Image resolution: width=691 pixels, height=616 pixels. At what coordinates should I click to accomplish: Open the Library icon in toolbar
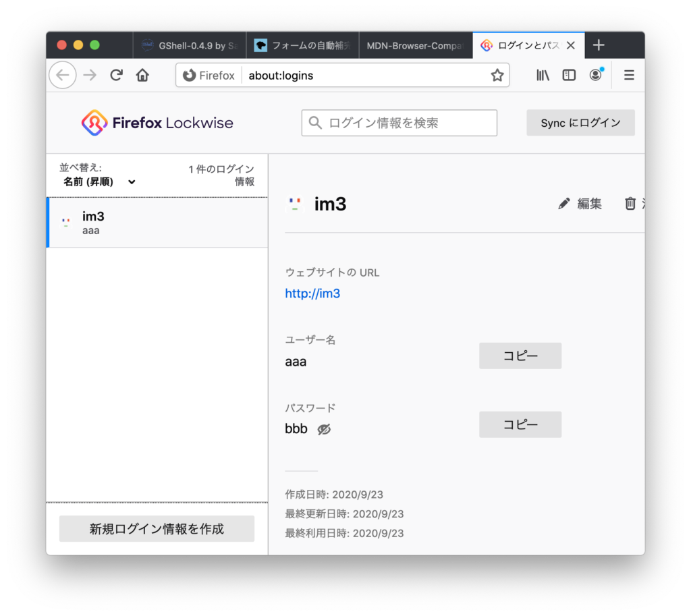543,75
